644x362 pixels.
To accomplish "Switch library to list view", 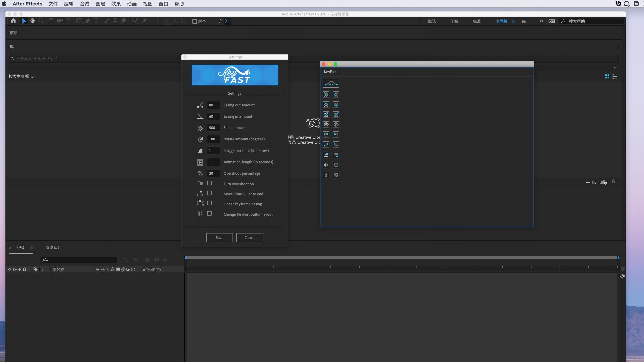I will click(x=615, y=77).
